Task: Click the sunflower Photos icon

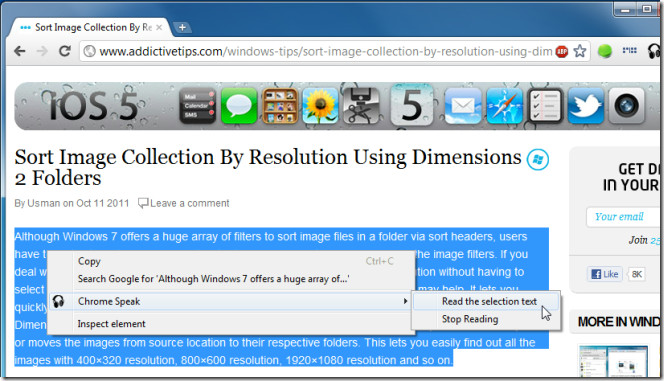Action: [x=320, y=106]
